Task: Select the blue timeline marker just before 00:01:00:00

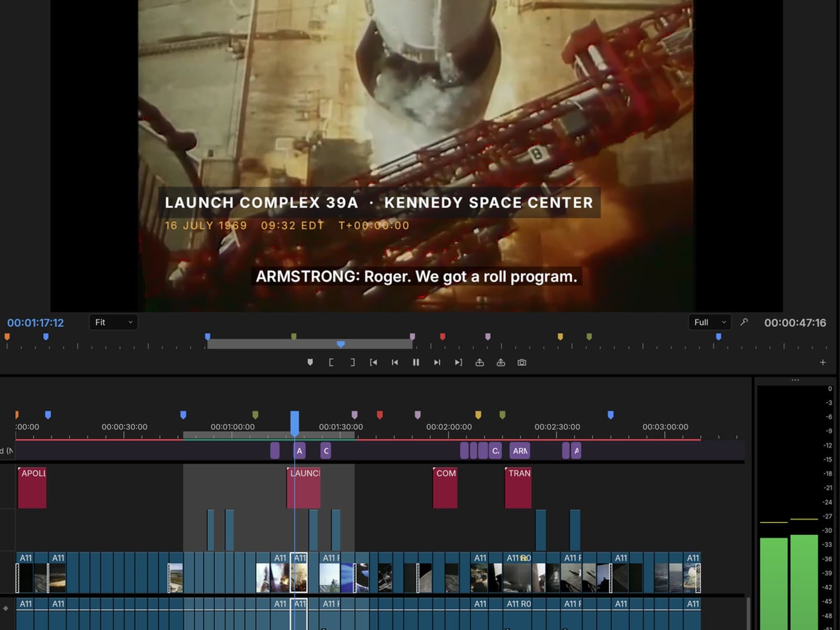Action: [x=183, y=415]
